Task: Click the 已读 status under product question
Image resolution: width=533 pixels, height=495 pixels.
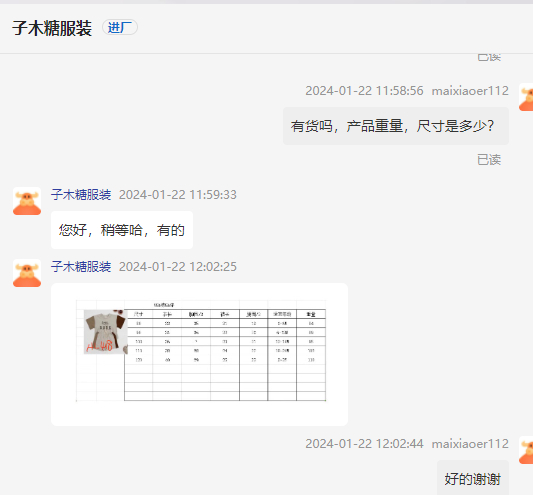Action: pyautogui.click(x=489, y=160)
